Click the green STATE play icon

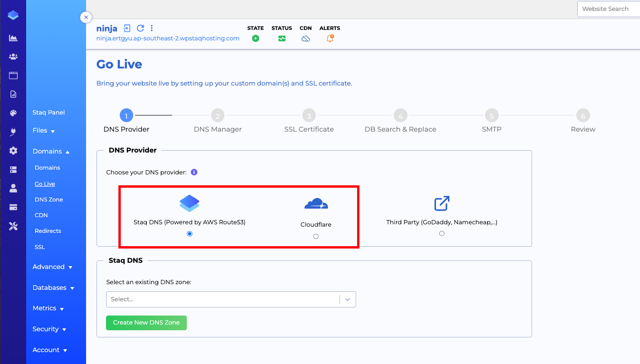pos(256,38)
